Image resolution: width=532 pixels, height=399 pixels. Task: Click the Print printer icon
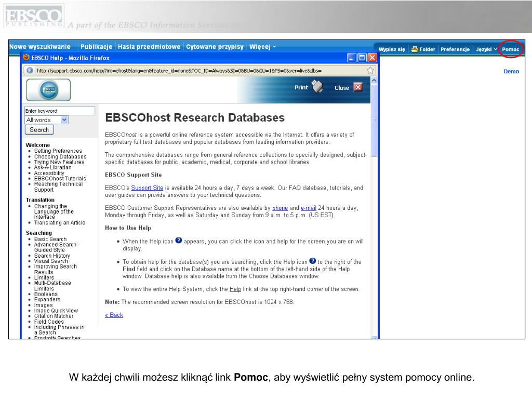317,87
